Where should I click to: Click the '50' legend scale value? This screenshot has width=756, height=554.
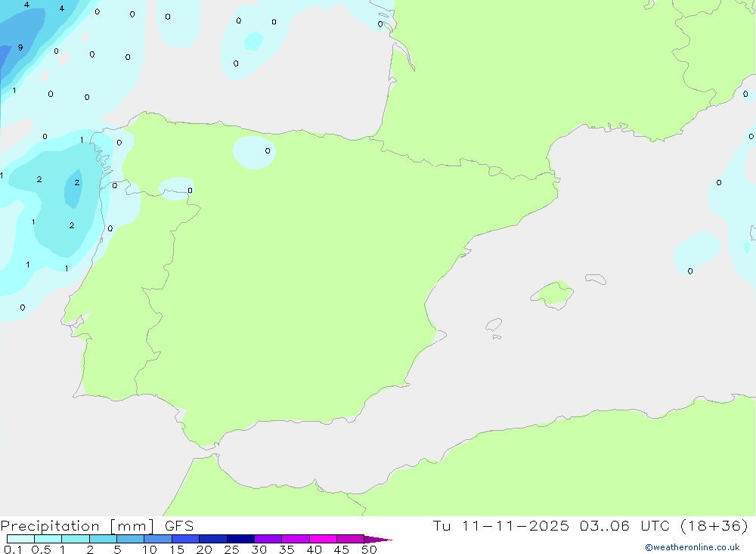[x=370, y=549]
